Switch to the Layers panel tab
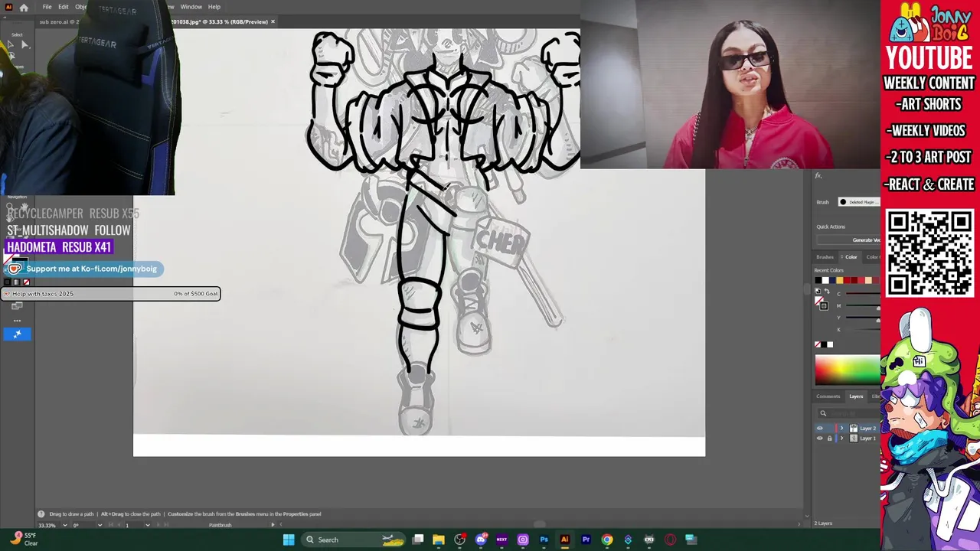The height and width of the screenshot is (551, 980). click(x=856, y=396)
